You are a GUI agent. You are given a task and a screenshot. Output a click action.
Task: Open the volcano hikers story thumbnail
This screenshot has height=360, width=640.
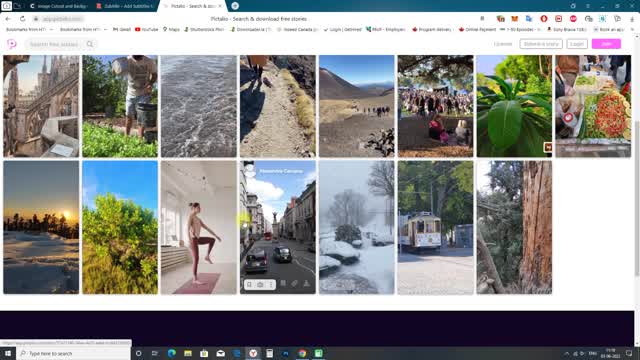click(357, 106)
